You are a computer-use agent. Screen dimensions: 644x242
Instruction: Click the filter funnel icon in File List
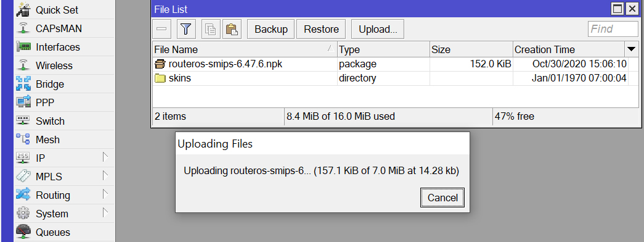point(186,29)
